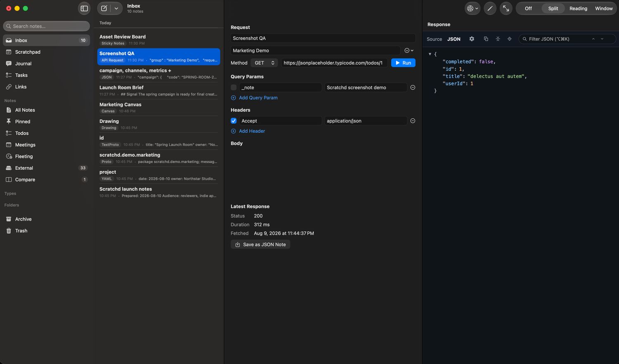Image resolution: width=619 pixels, height=364 pixels.
Task: Open the campaign, channels, metrics JSON note
Action: 158,73
